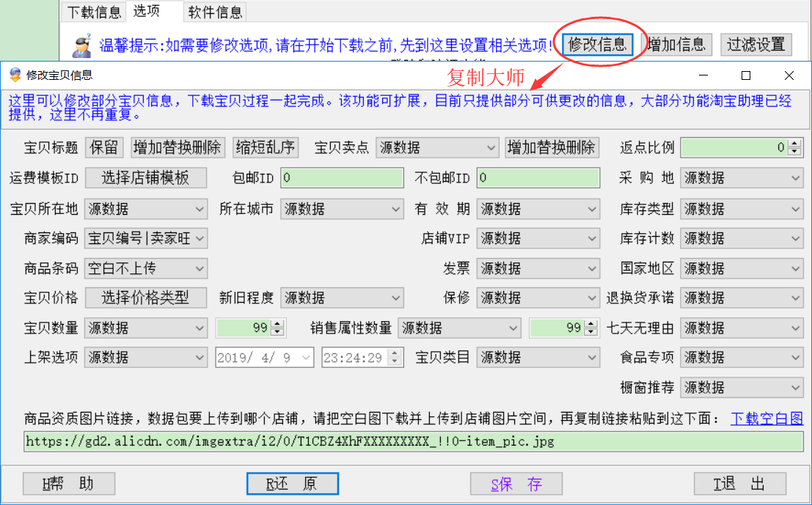The image size is (812, 505).
Task: Click the 增加信息 button
Action: [676, 44]
